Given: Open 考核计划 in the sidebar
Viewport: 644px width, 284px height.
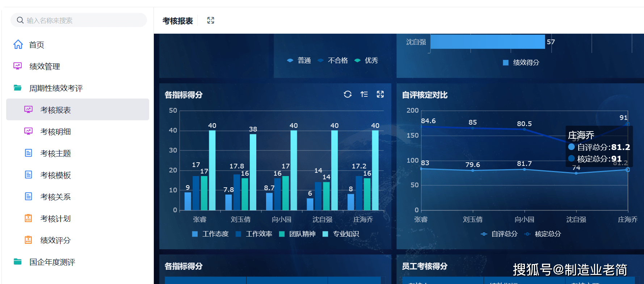Looking at the screenshot, I should point(55,218).
